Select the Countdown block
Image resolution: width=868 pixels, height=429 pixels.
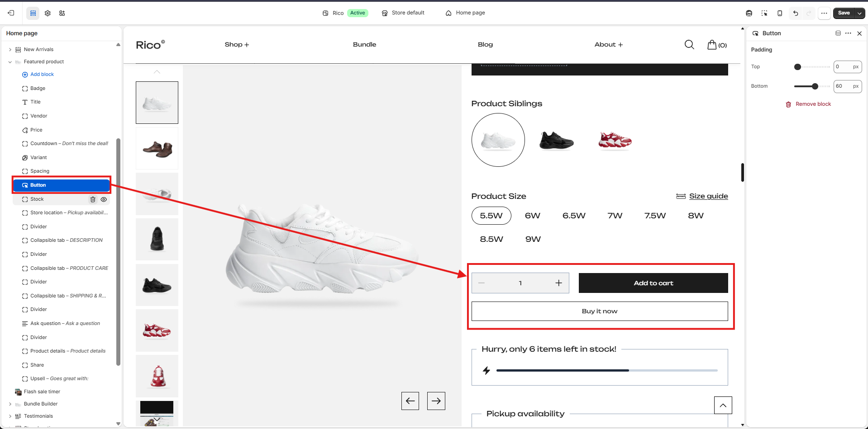(x=61, y=144)
